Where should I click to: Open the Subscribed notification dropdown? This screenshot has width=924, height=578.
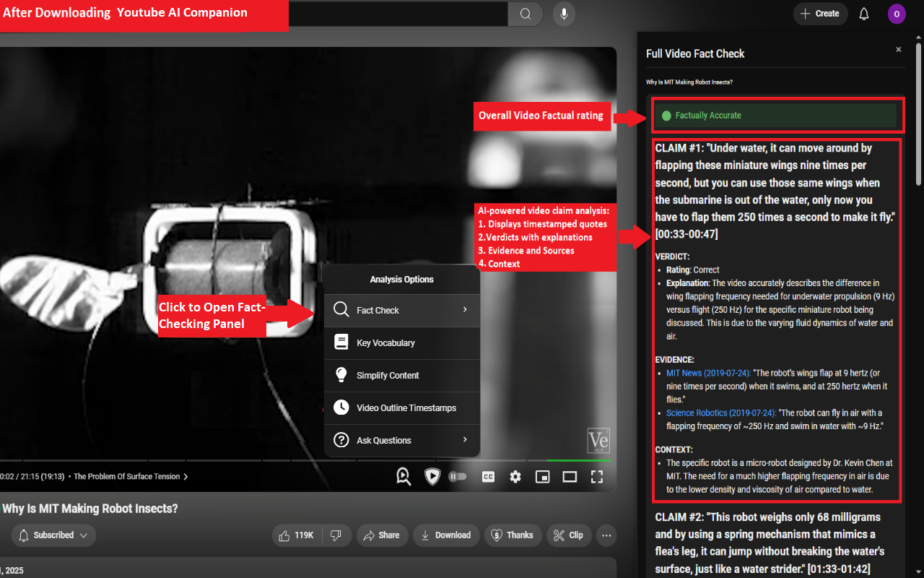53,535
